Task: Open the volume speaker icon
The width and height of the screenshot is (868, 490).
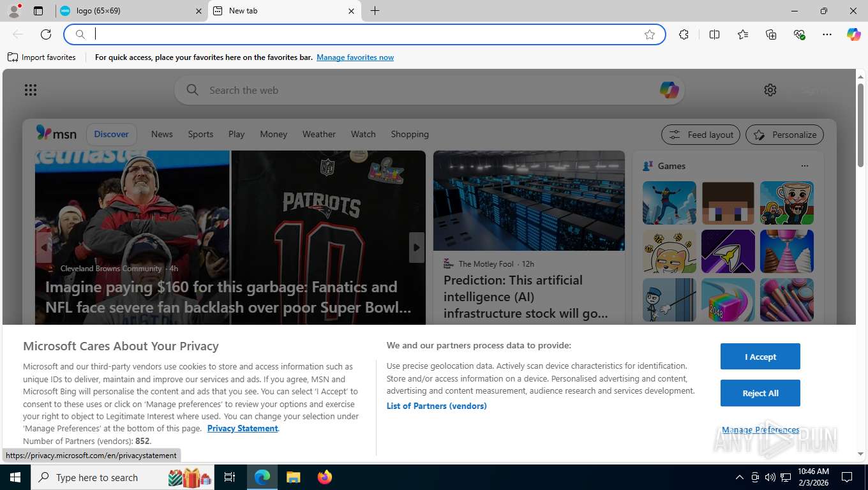Action: [770, 477]
